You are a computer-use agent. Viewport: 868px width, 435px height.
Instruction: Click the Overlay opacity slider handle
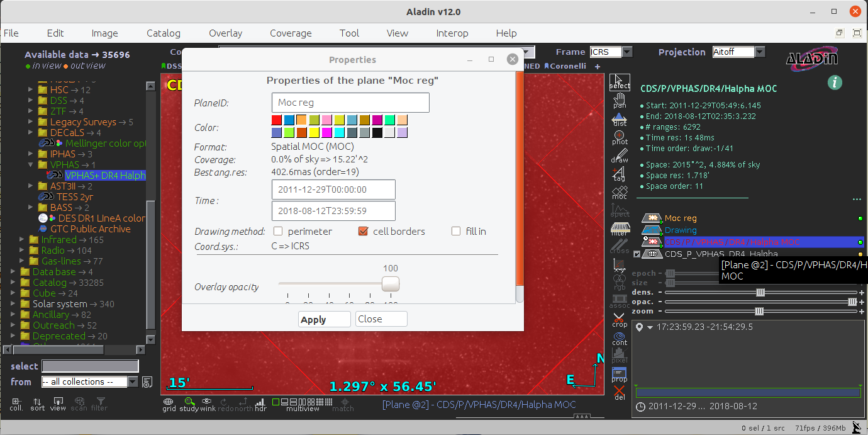point(391,284)
